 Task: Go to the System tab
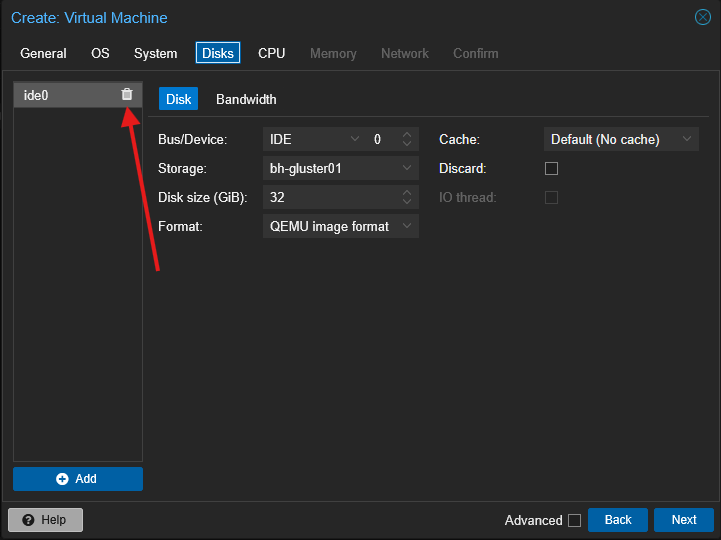pyautogui.click(x=155, y=53)
